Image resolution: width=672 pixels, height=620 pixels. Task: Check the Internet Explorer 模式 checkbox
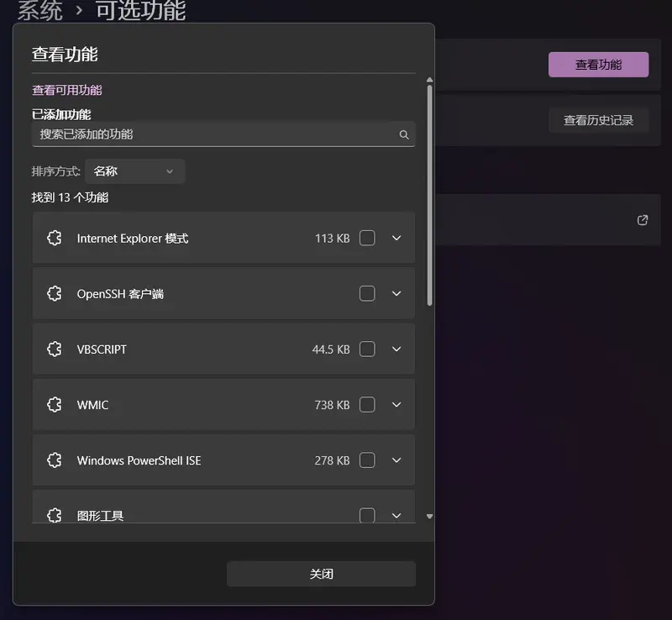(367, 238)
